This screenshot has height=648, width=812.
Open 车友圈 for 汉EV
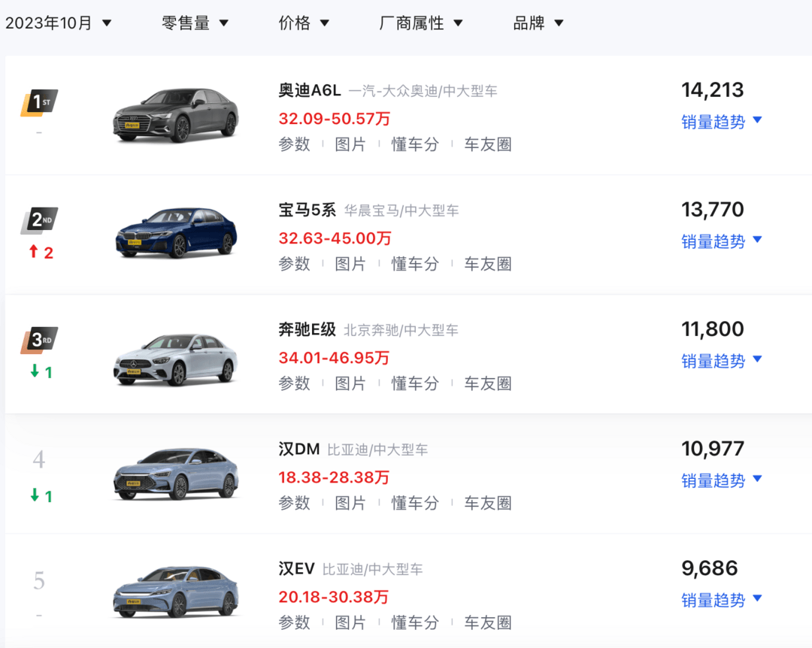pyautogui.click(x=488, y=622)
